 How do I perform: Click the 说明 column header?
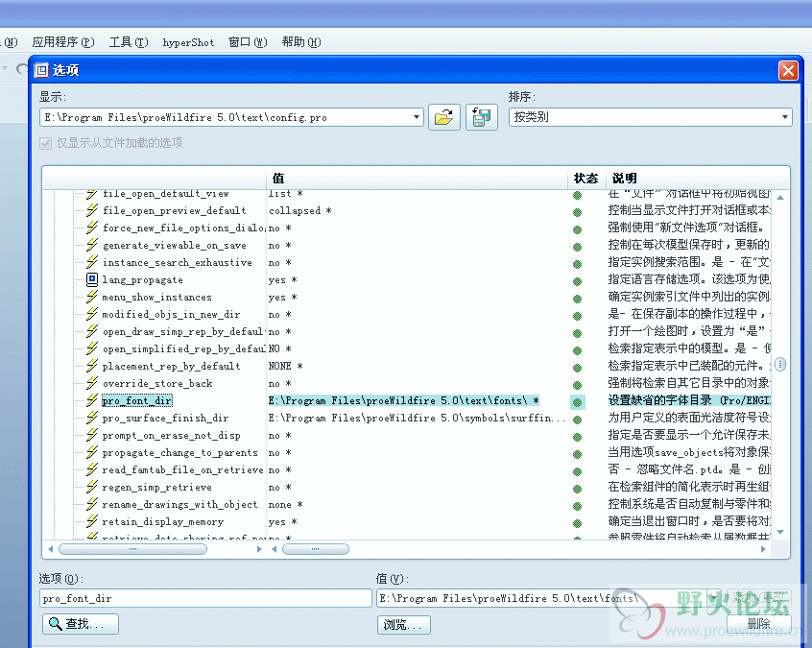[698, 179]
